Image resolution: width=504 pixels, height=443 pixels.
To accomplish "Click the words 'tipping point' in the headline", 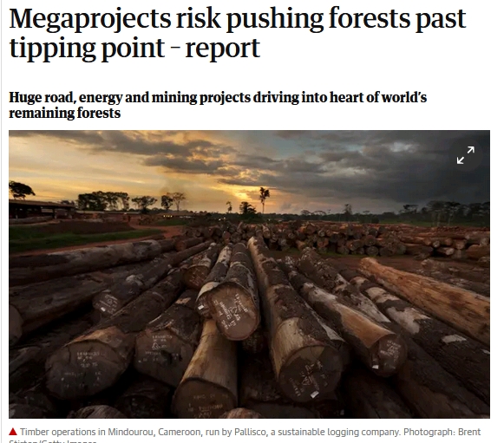I will click(x=87, y=49).
